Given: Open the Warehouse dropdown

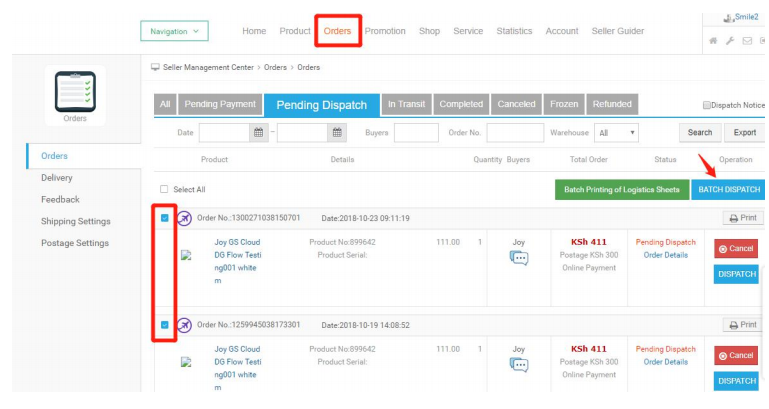Looking at the screenshot, I should [617, 132].
